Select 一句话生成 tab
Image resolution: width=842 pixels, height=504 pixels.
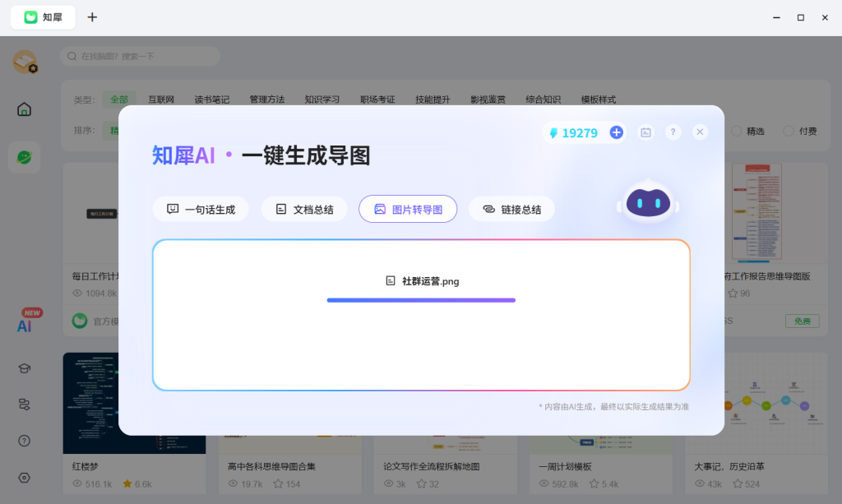201,210
